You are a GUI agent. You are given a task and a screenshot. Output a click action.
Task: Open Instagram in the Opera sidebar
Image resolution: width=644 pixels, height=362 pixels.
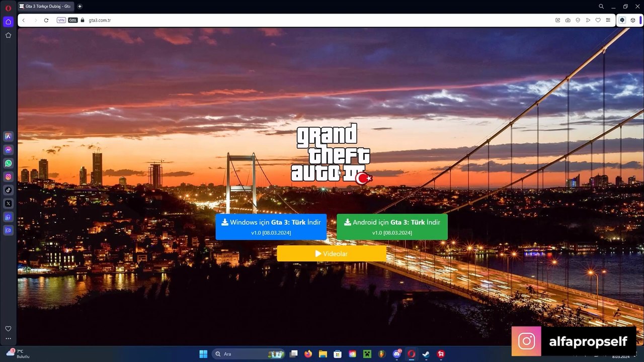pyautogui.click(x=8, y=176)
